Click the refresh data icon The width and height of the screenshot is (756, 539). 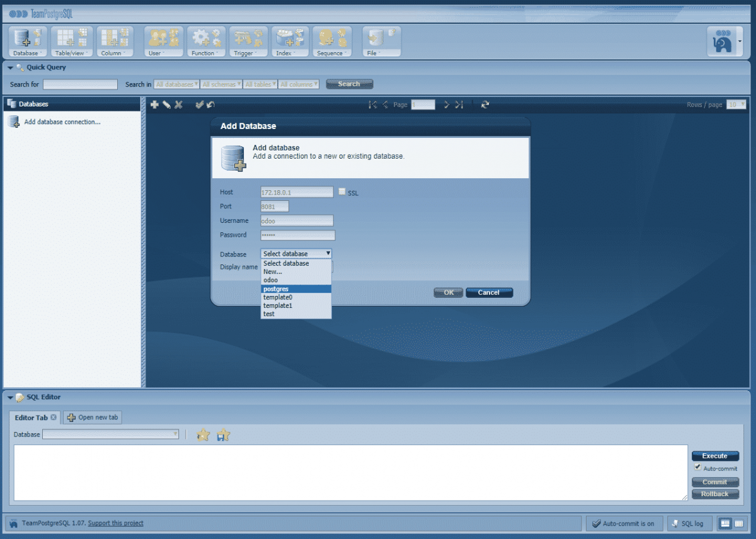point(484,105)
